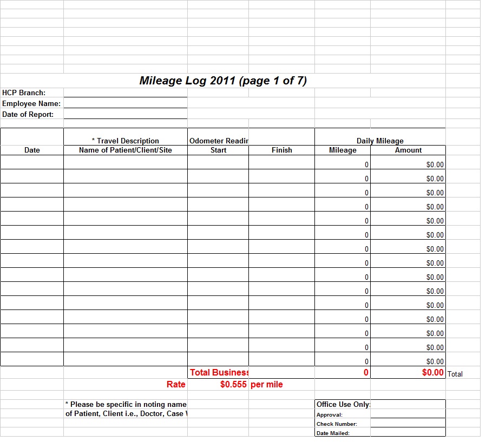The width and height of the screenshot is (486, 448).
Task: Click the Office Use Only heading
Action: (x=343, y=404)
